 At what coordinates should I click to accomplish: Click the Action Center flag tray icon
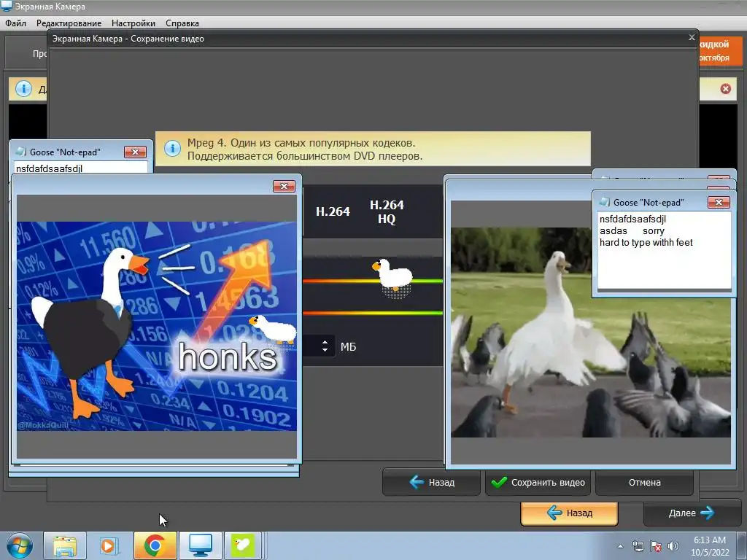(x=656, y=546)
